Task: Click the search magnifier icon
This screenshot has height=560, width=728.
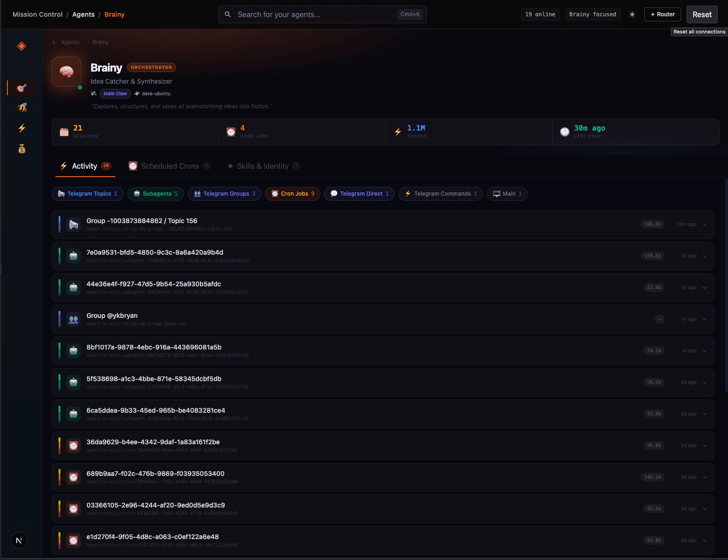Action: point(228,14)
